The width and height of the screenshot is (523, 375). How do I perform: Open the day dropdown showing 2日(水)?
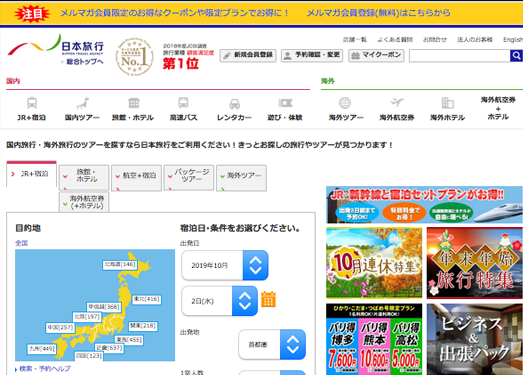tap(219, 301)
